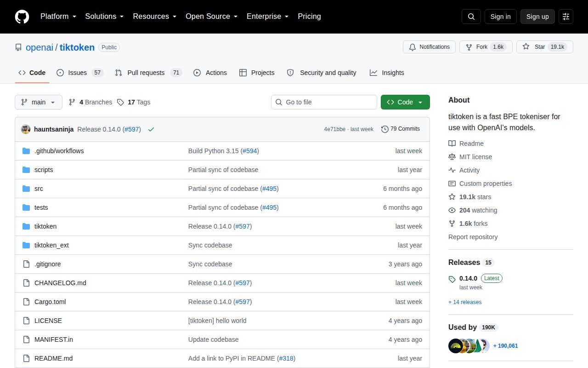The image size is (588, 368).
Task: View the 19.1k stars link
Action: click(x=469, y=197)
